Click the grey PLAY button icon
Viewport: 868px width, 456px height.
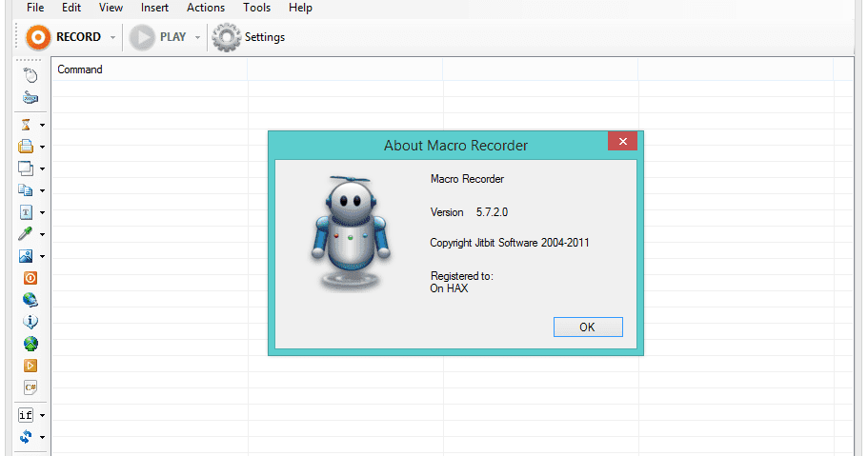pyautogui.click(x=142, y=37)
